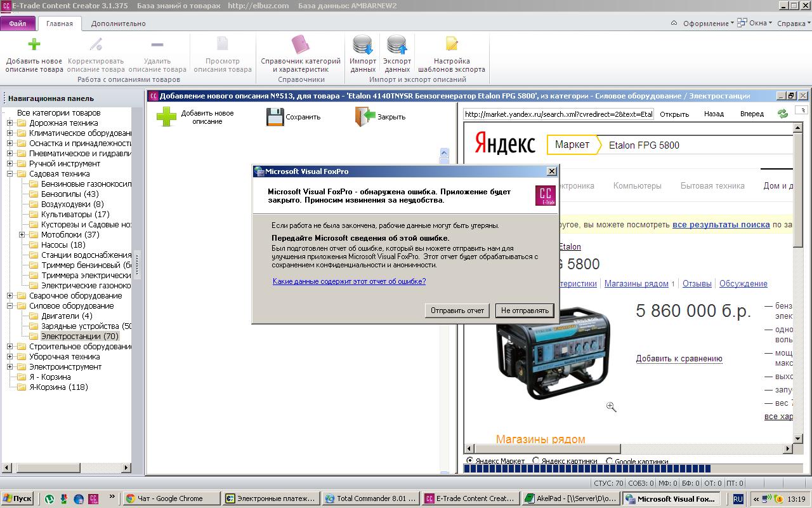812x508 pixels.
Task: Click the green plus 'Добавить новое описание товара' ribbon icon
Action: coord(34,44)
